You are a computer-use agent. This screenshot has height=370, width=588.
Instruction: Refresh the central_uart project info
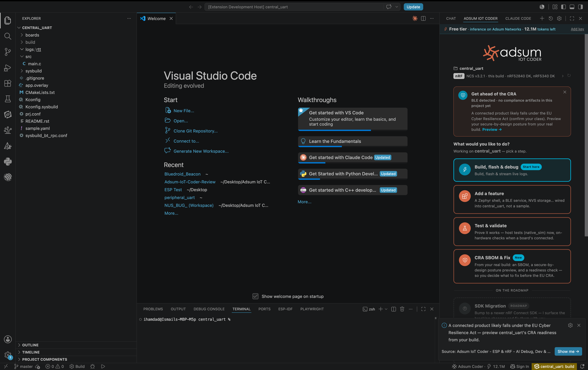coord(569,76)
